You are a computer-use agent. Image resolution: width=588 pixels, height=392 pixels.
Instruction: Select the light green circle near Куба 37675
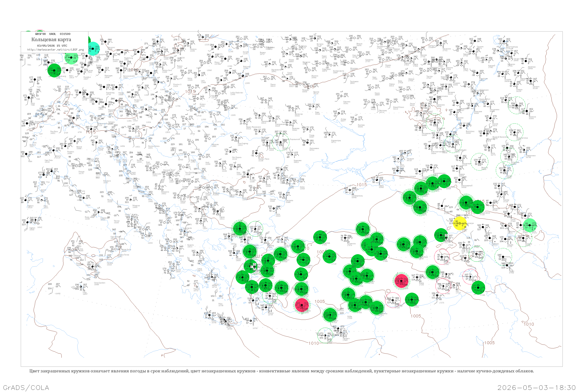point(530,225)
